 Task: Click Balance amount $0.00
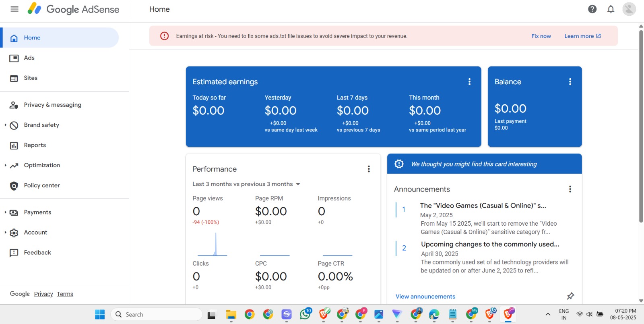(510, 109)
